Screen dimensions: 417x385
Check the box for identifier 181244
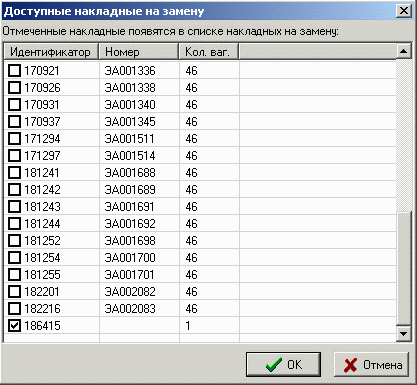[14, 223]
